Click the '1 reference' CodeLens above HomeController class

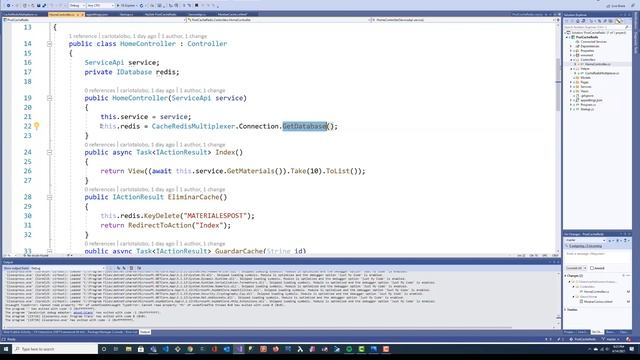click(83, 36)
